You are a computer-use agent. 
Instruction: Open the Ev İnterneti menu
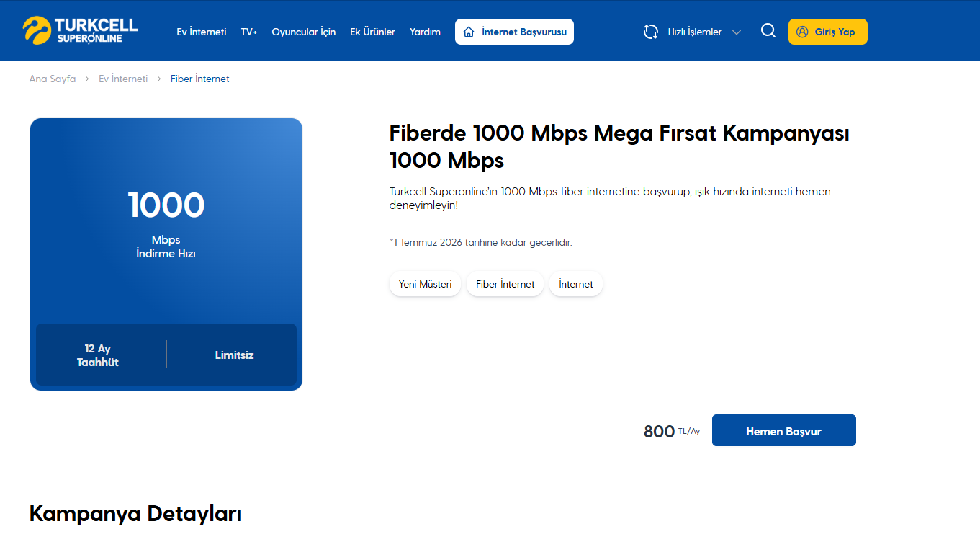tap(202, 32)
